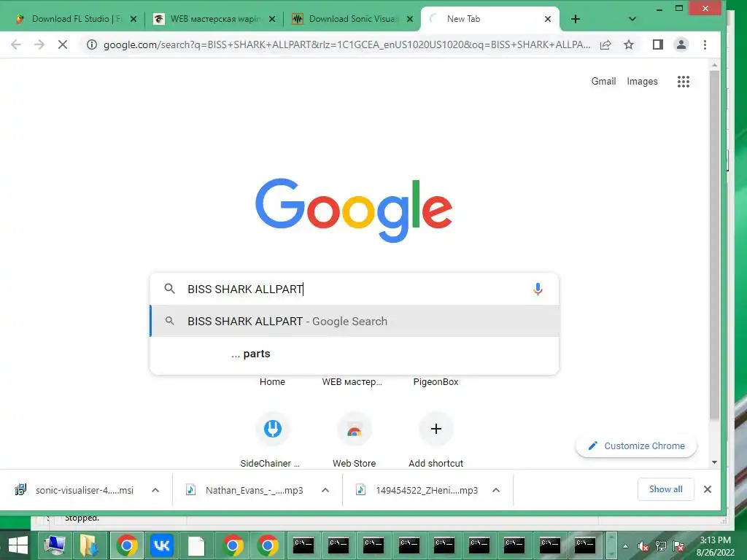This screenshot has width=747, height=560.
Task: Open Google Images link
Action: point(642,82)
